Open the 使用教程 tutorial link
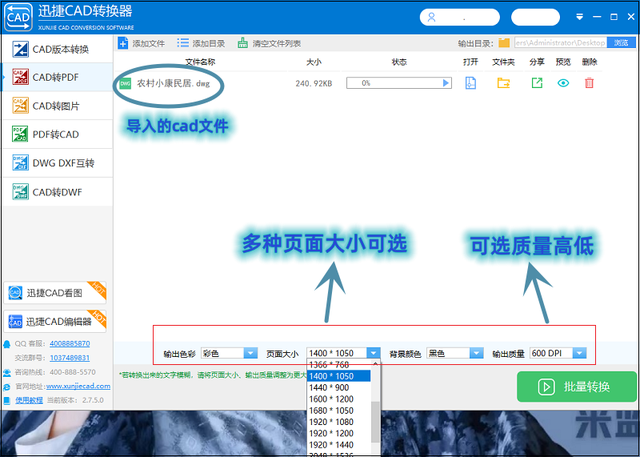The width and height of the screenshot is (640, 457). pyautogui.click(x=29, y=400)
